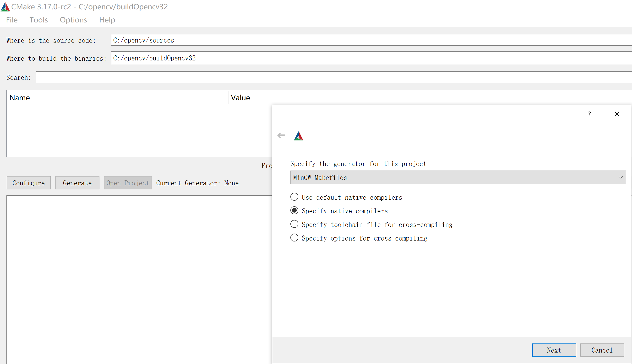
Task: Click the question mark help icon
Action: (x=590, y=114)
